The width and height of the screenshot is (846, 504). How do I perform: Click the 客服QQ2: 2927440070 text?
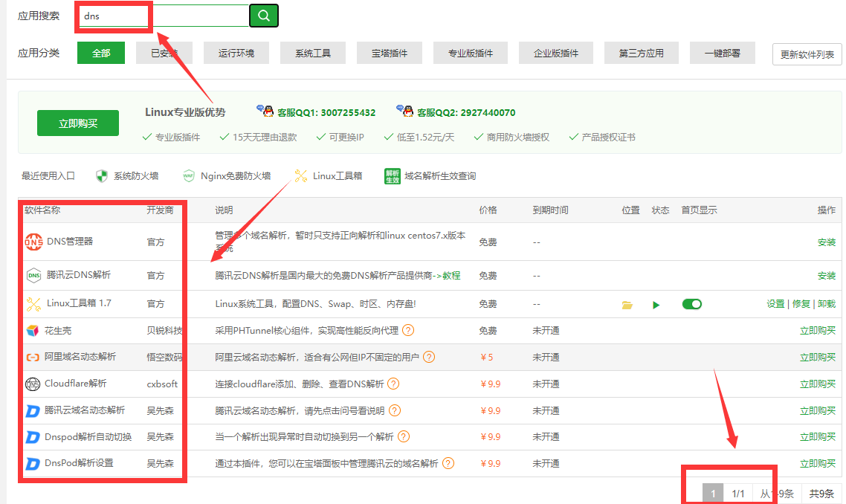[x=466, y=112]
